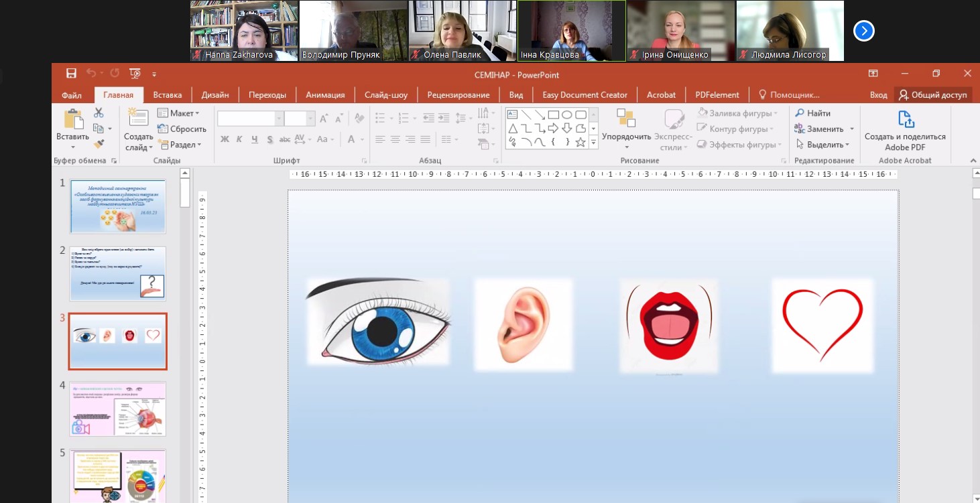
Task: Switch to the Дизайн tab
Action: click(x=215, y=94)
